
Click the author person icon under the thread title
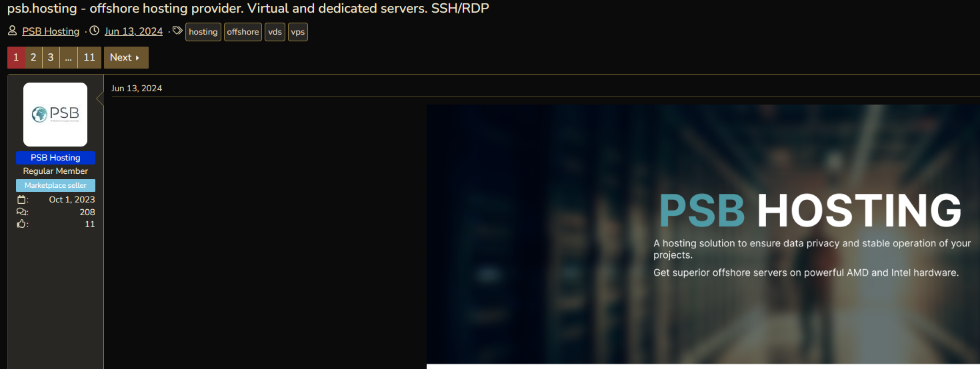(13, 31)
